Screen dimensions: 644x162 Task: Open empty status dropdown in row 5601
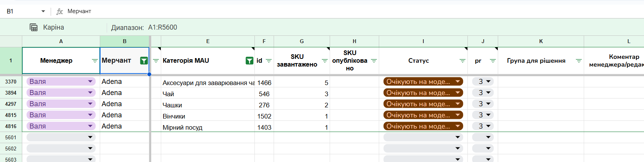point(457,137)
